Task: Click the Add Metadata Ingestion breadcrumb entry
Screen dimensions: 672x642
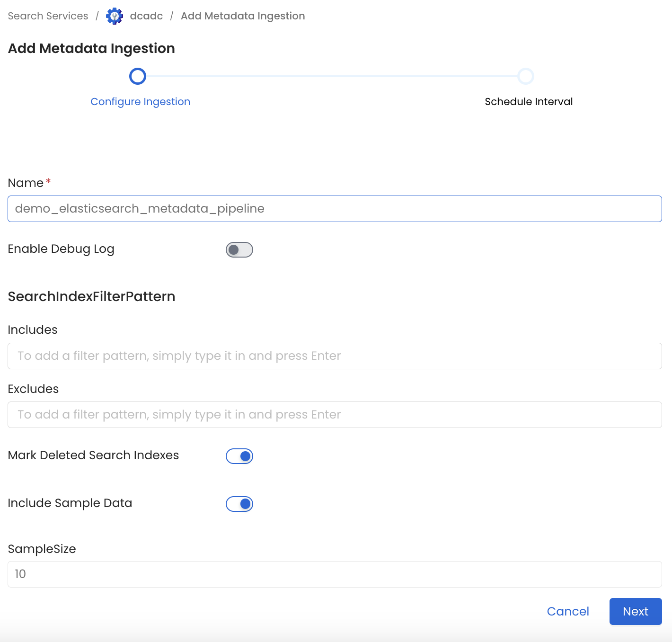Action: click(x=243, y=16)
